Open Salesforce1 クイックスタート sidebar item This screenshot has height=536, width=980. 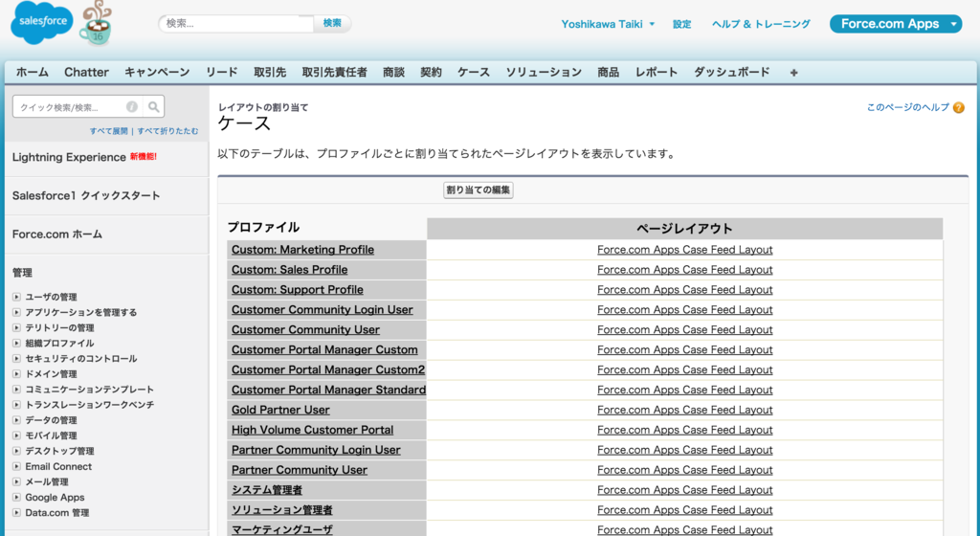(86, 195)
